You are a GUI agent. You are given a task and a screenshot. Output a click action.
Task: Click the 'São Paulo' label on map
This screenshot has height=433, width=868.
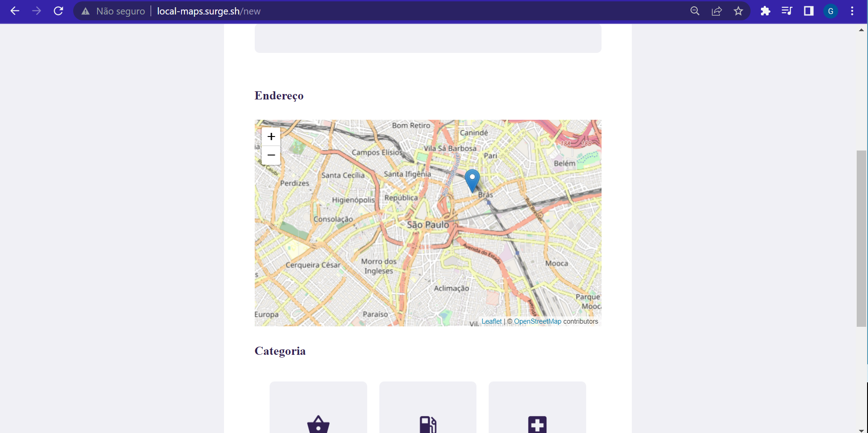pyautogui.click(x=428, y=225)
